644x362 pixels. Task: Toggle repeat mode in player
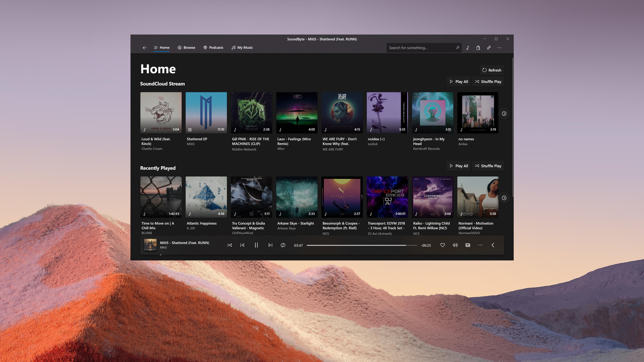point(283,245)
